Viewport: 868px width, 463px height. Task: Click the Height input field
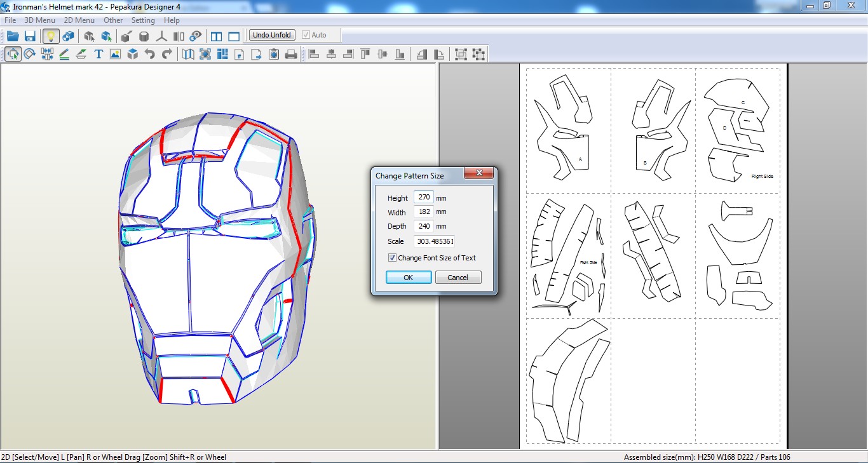tap(423, 198)
